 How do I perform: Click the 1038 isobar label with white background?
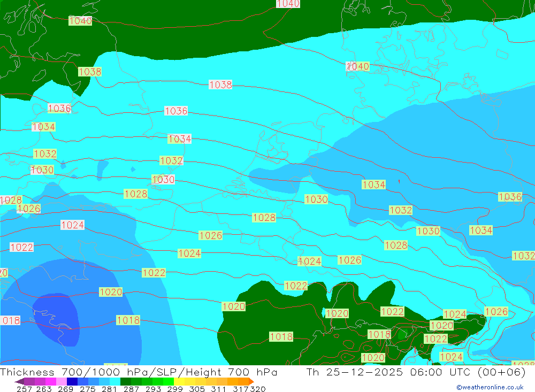(x=220, y=84)
